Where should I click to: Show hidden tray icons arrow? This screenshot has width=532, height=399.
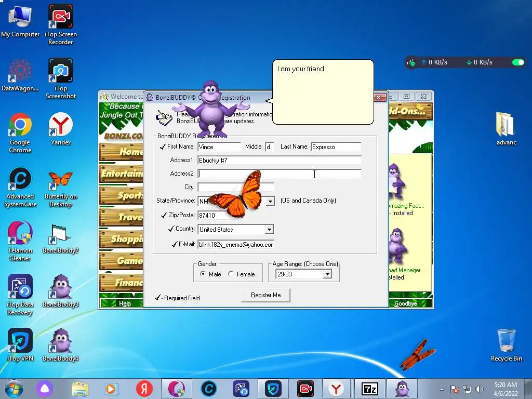point(442,389)
